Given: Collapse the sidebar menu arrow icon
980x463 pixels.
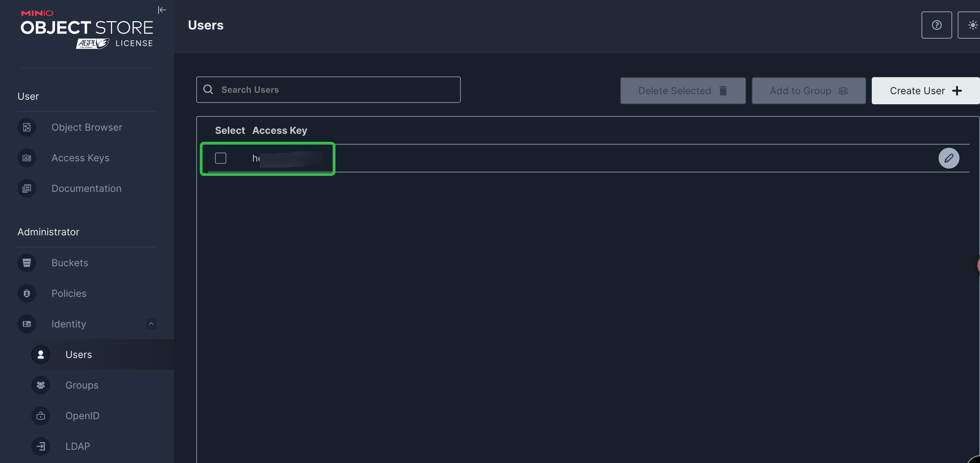Looking at the screenshot, I should pos(162,10).
